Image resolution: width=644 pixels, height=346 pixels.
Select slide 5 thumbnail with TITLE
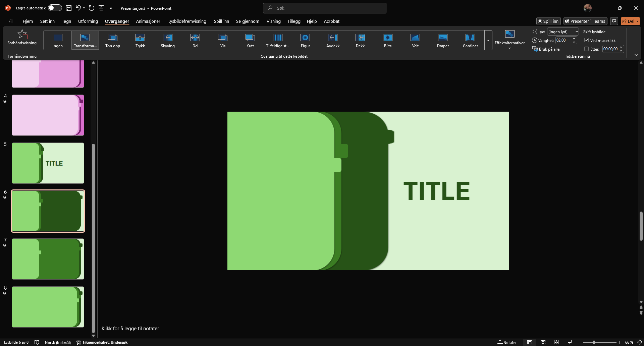48,163
